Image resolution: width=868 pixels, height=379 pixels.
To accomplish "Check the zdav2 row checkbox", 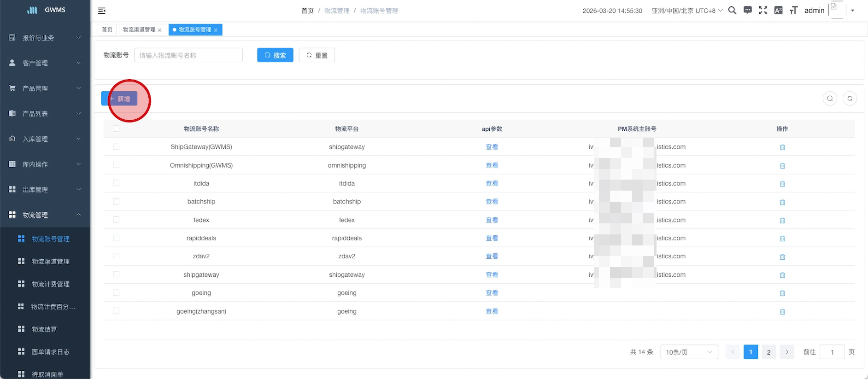I will tap(116, 256).
